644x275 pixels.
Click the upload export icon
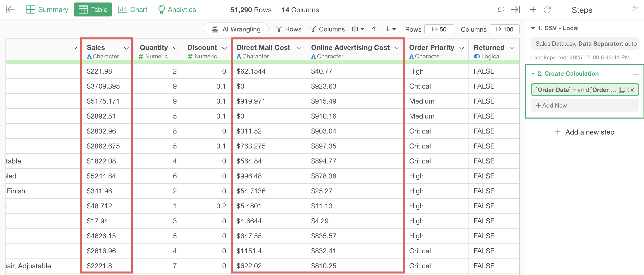pos(374,29)
